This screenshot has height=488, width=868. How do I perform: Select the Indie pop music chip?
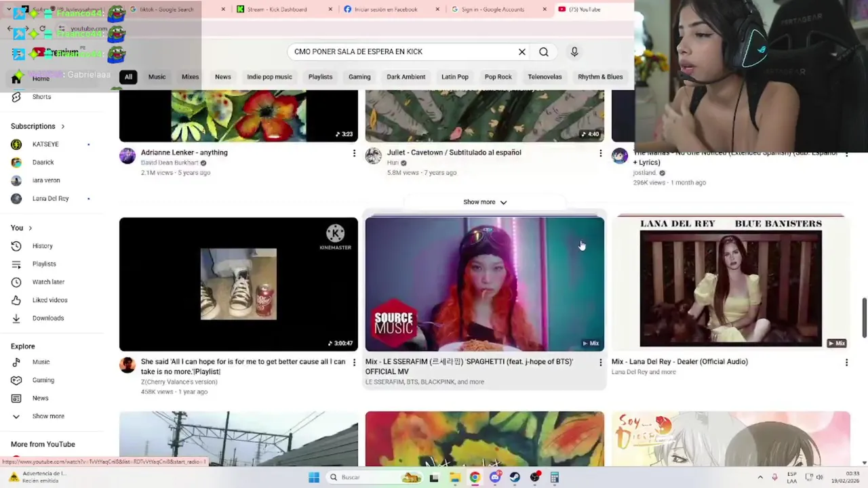tap(269, 77)
